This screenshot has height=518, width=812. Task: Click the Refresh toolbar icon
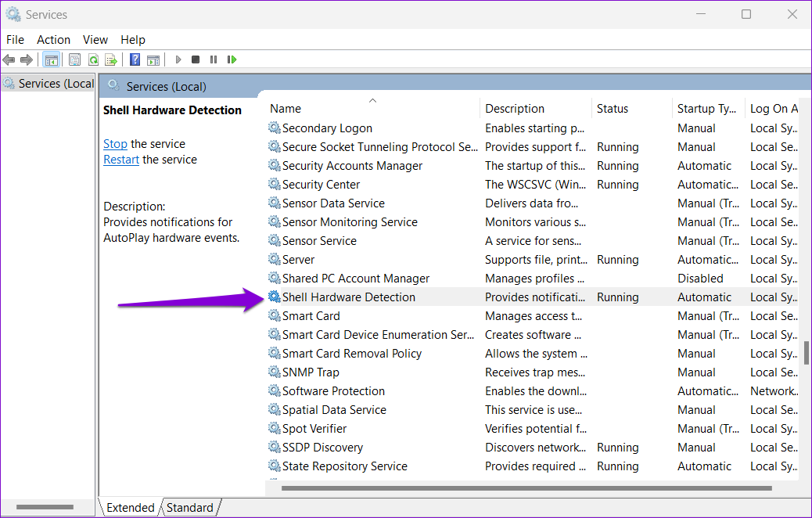pyautogui.click(x=93, y=60)
